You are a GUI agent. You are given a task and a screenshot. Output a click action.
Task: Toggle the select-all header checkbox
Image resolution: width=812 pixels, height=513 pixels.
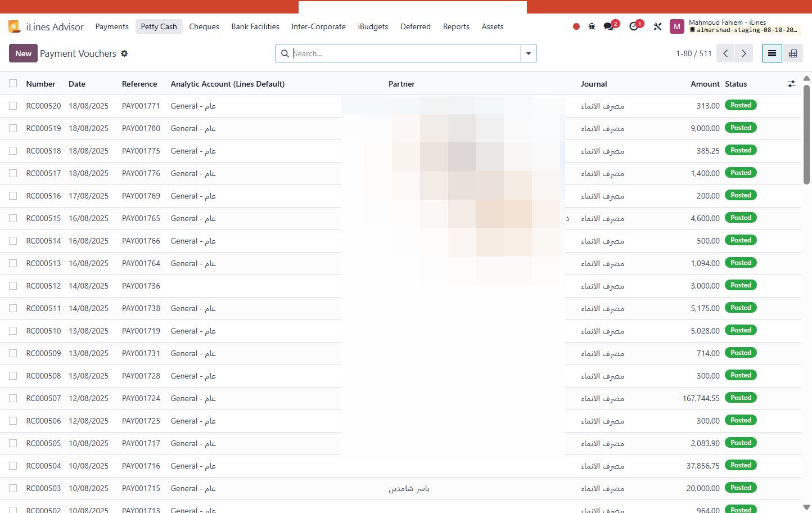coord(13,83)
